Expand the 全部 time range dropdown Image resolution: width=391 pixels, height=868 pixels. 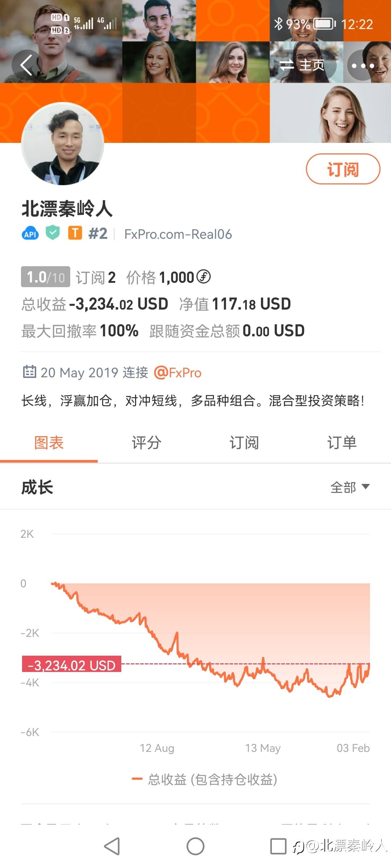(350, 487)
